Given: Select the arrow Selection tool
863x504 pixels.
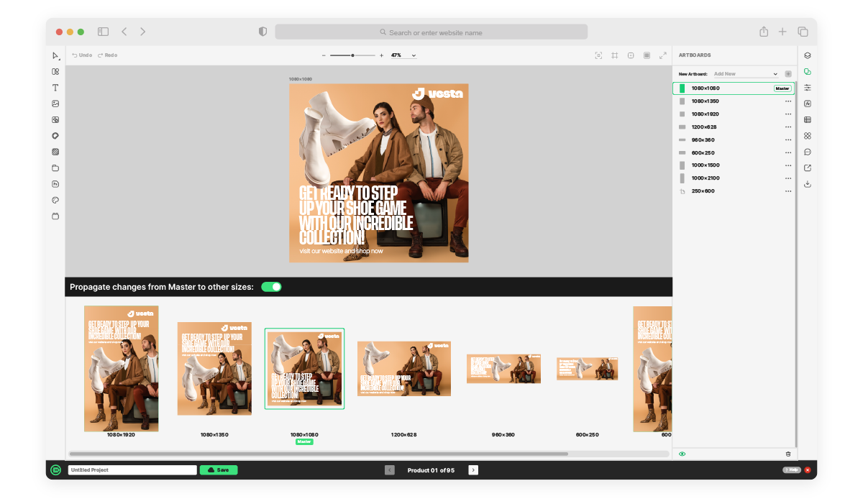Looking at the screenshot, I should click(55, 55).
